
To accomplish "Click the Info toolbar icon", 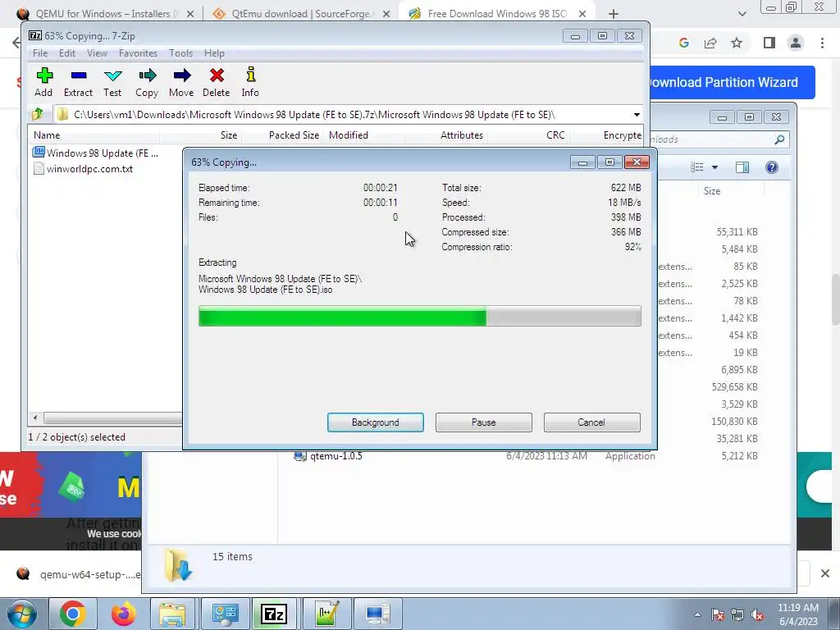I will [250, 82].
